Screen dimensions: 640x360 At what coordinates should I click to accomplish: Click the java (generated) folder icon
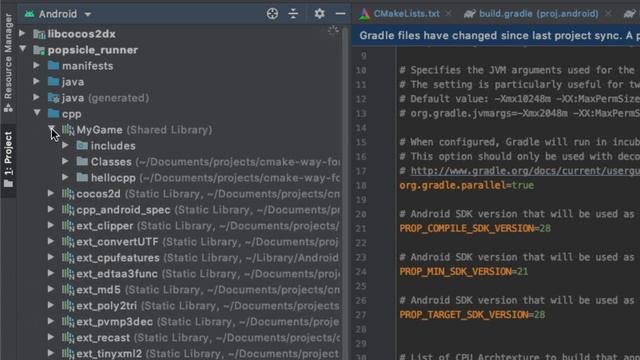pyautogui.click(x=53, y=98)
